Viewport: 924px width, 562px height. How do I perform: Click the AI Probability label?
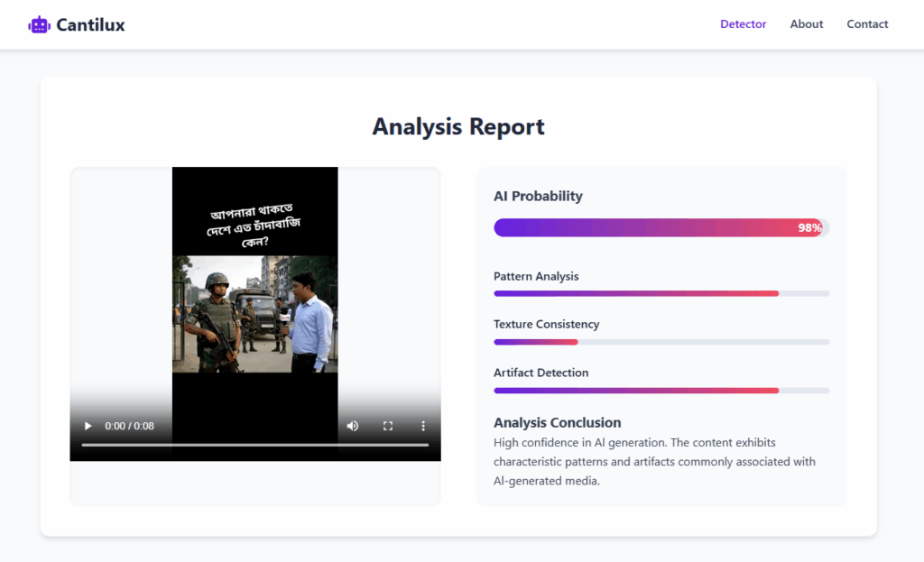(538, 196)
